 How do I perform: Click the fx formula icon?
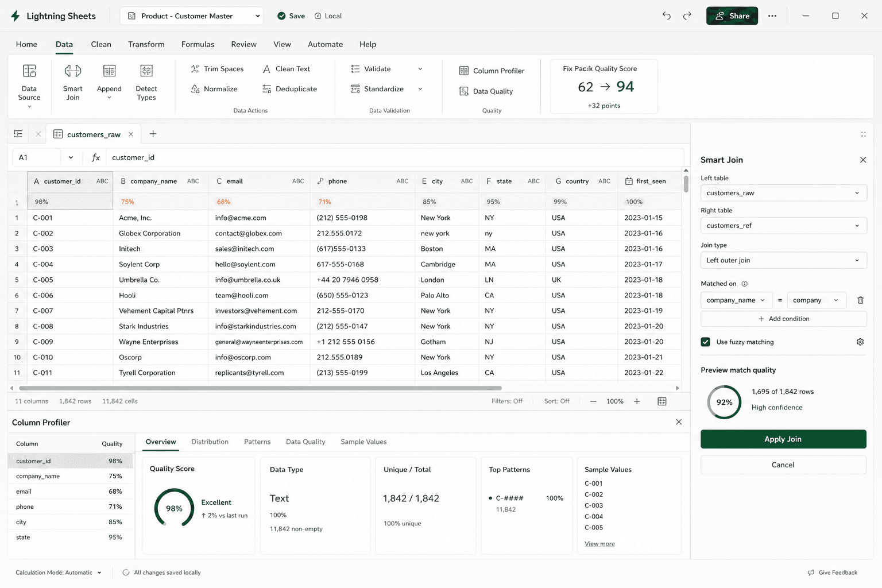[96, 157]
